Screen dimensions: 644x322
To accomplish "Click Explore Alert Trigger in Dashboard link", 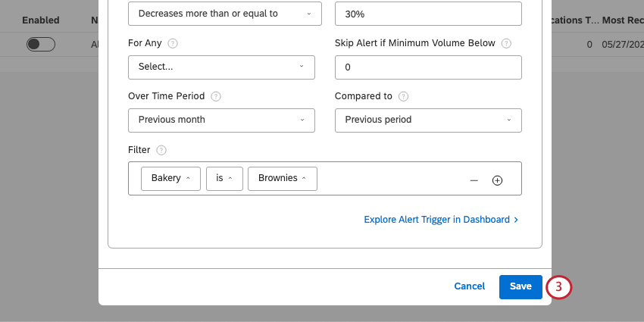I will coord(441,220).
